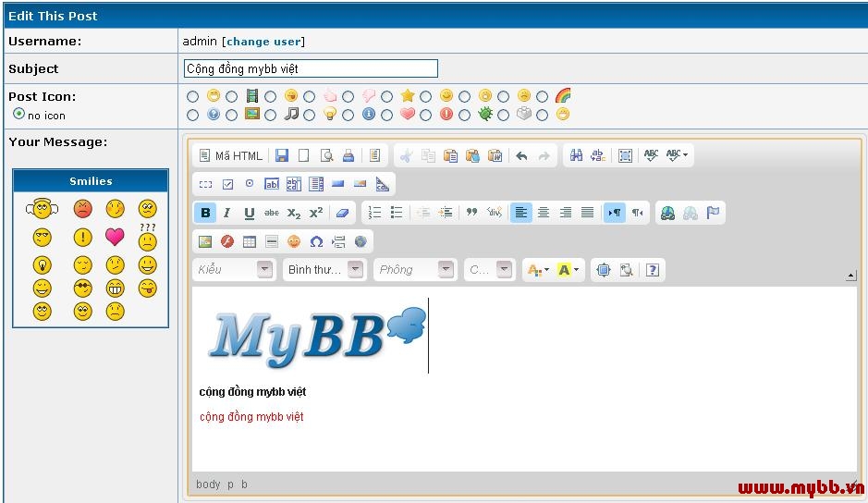Click the Paste clipboard icon

pos(450,155)
